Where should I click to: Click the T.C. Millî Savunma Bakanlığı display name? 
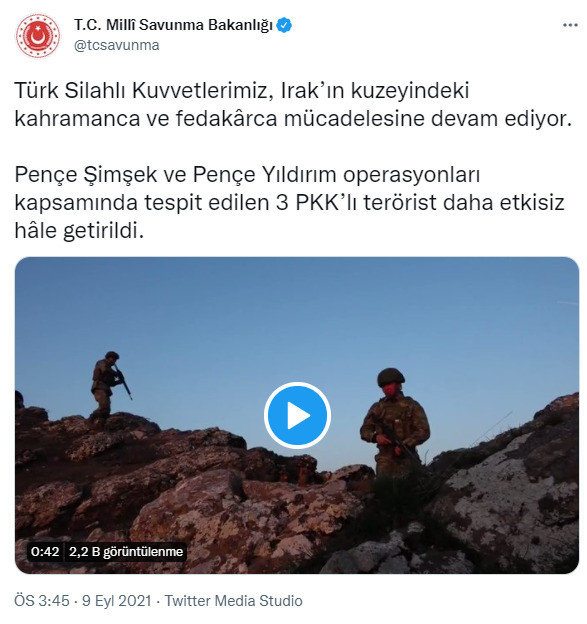173,25
